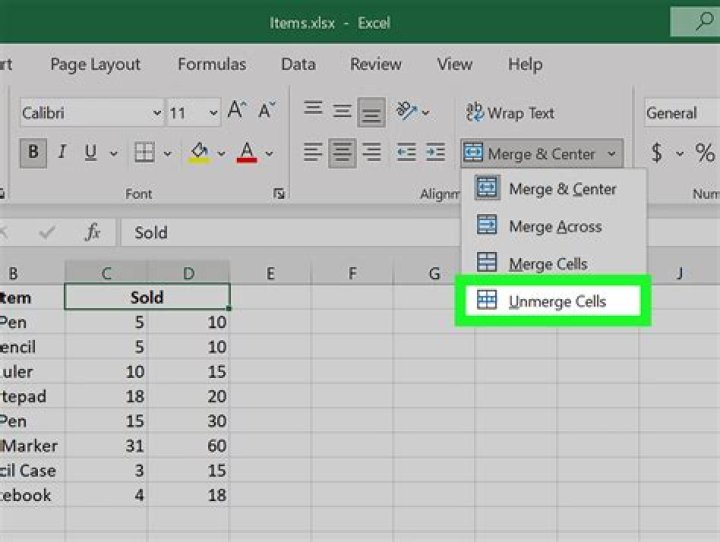Click the Insert Function fx icon
Image resolution: width=720 pixels, height=542 pixels.
[x=92, y=232]
